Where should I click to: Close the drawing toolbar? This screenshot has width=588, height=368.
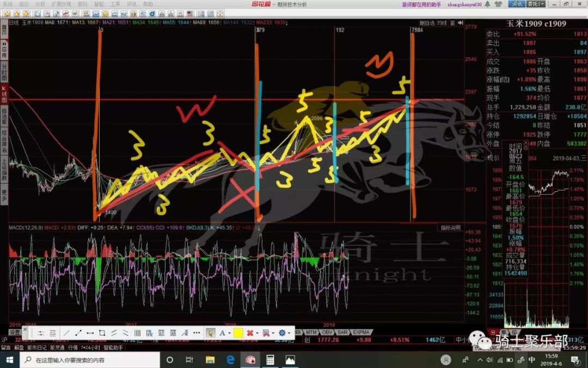tap(24, 329)
